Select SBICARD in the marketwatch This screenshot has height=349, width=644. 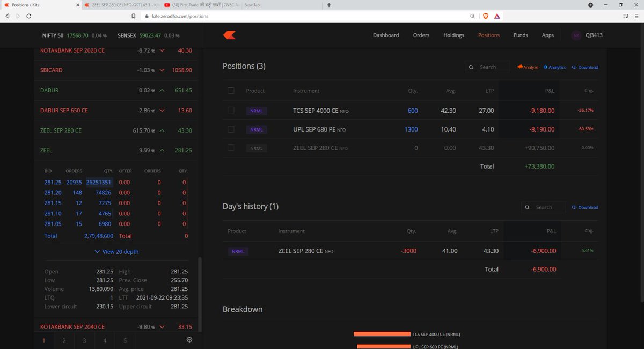tap(116, 70)
